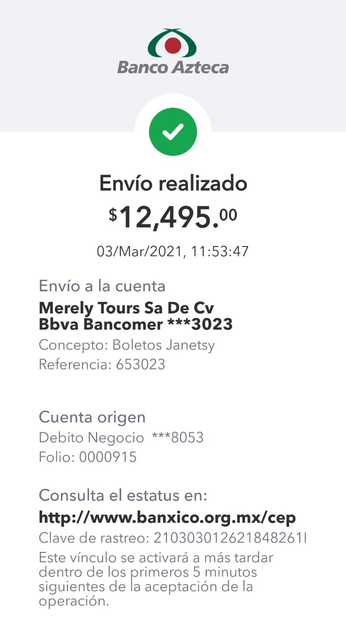Select the Envío a la cuenta label

102,286
